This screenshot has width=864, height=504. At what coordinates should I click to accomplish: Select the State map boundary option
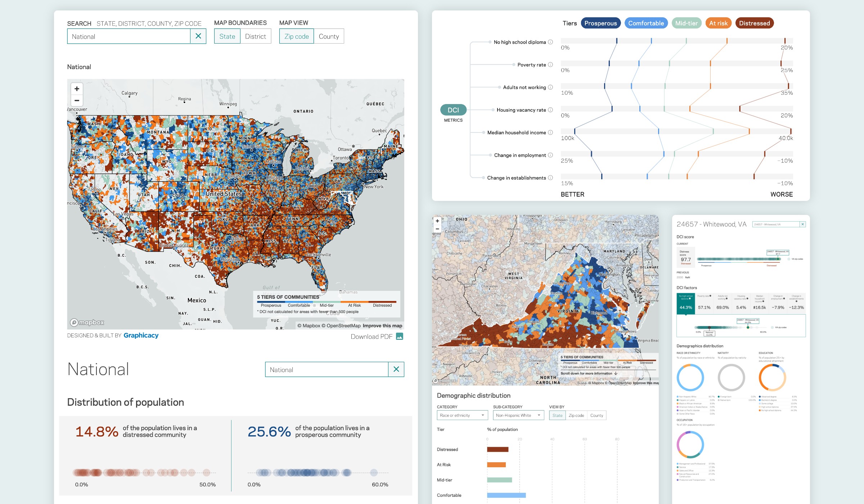pos(228,36)
